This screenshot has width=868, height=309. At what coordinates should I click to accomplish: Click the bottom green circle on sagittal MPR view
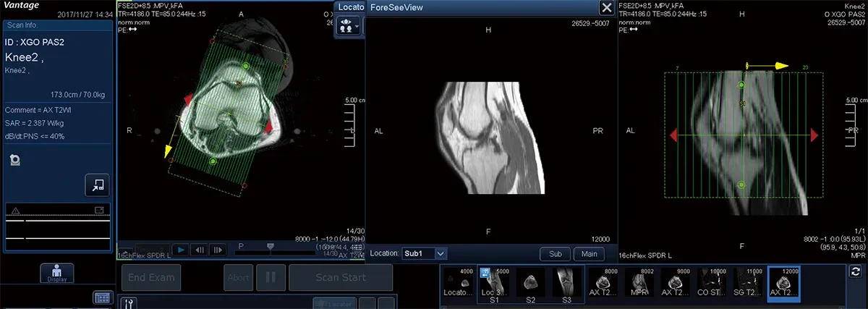click(x=741, y=185)
